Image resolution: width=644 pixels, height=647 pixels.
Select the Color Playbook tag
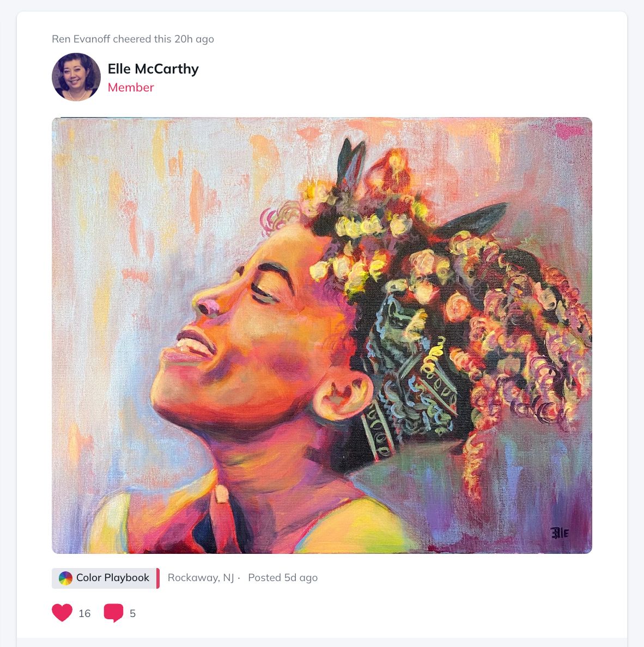pos(112,578)
